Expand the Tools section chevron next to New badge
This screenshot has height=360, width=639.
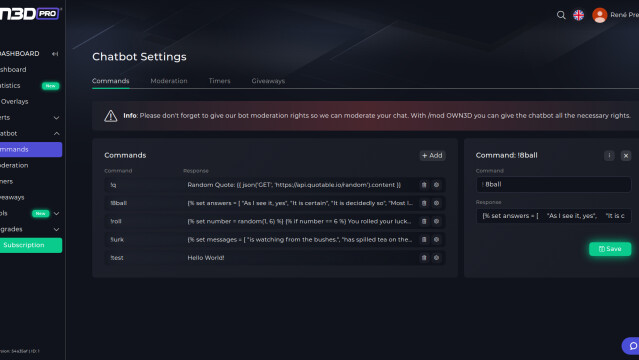click(x=56, y=213)
